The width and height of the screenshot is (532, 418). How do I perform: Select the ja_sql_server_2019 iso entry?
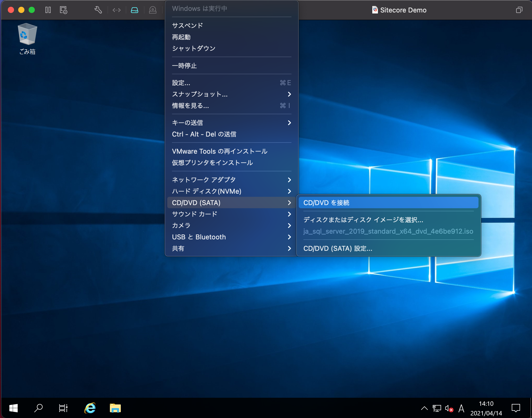point(388,231)
